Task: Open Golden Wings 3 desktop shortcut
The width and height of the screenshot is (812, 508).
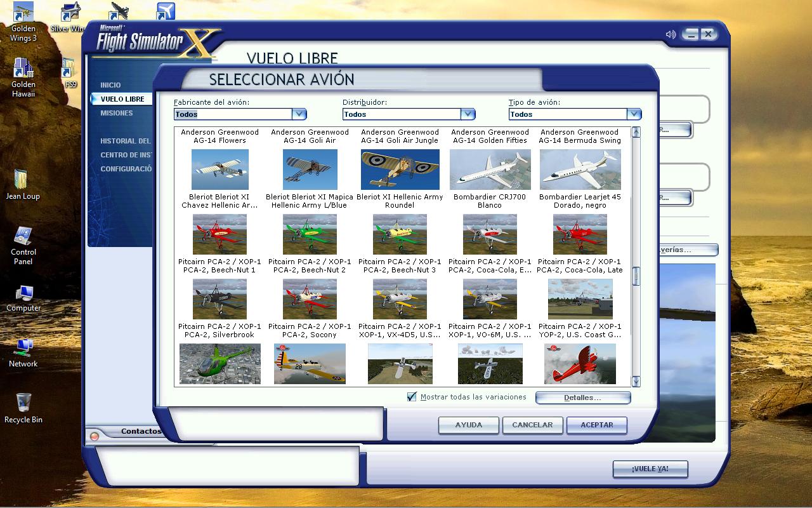Action: tap(23, 22)
